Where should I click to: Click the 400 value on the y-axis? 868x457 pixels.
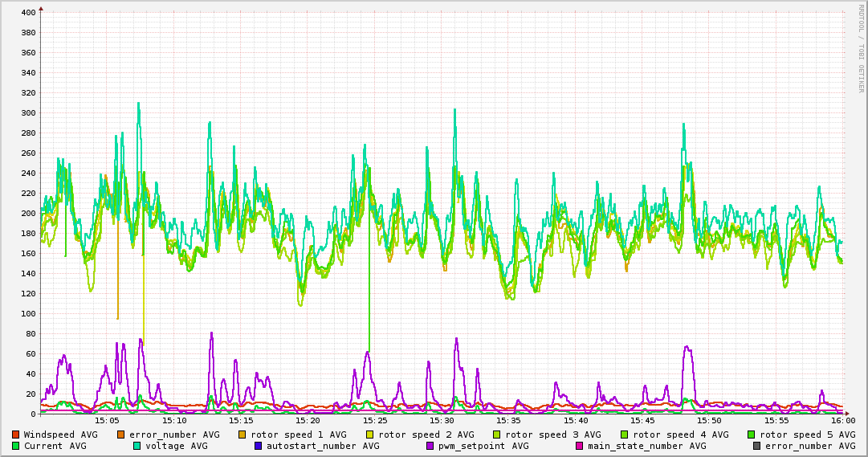(27, 13)
